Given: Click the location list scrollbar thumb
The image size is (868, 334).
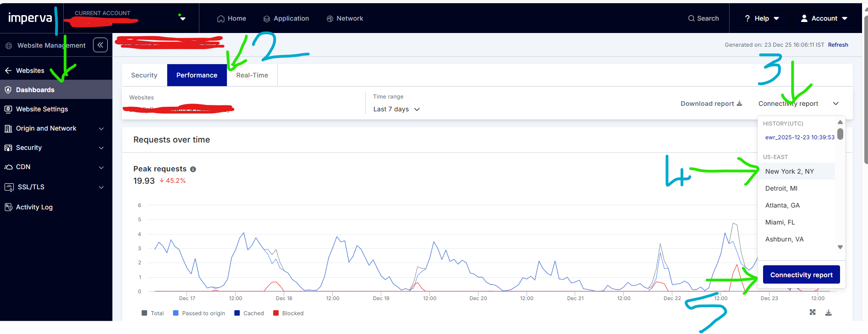Looking at the screenshot, I should click(x=840, y=134).
